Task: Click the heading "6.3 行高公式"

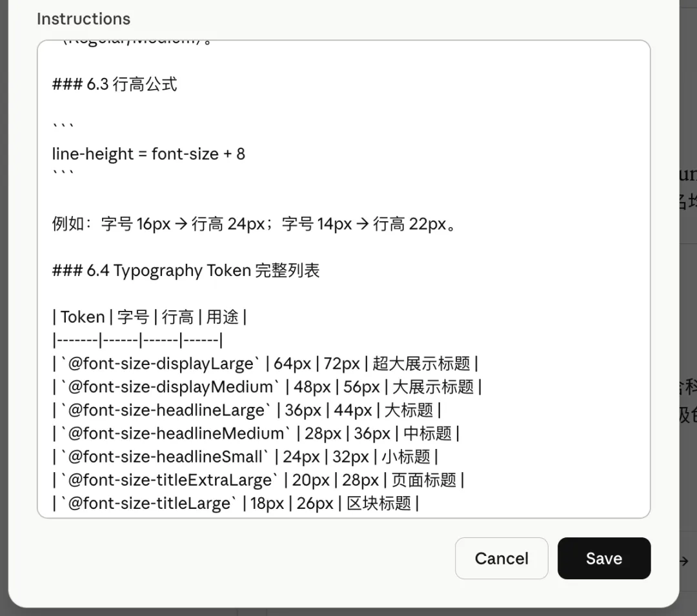Action: pyautogui.click(x=115, y=84)
